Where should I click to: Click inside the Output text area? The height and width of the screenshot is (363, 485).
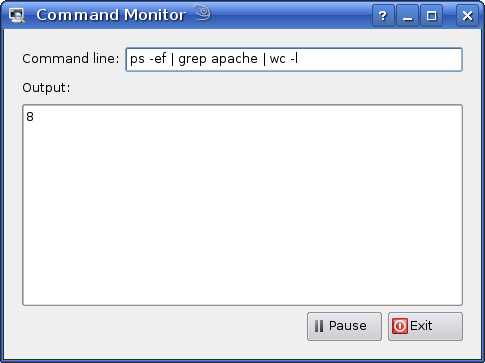[242, 205]
